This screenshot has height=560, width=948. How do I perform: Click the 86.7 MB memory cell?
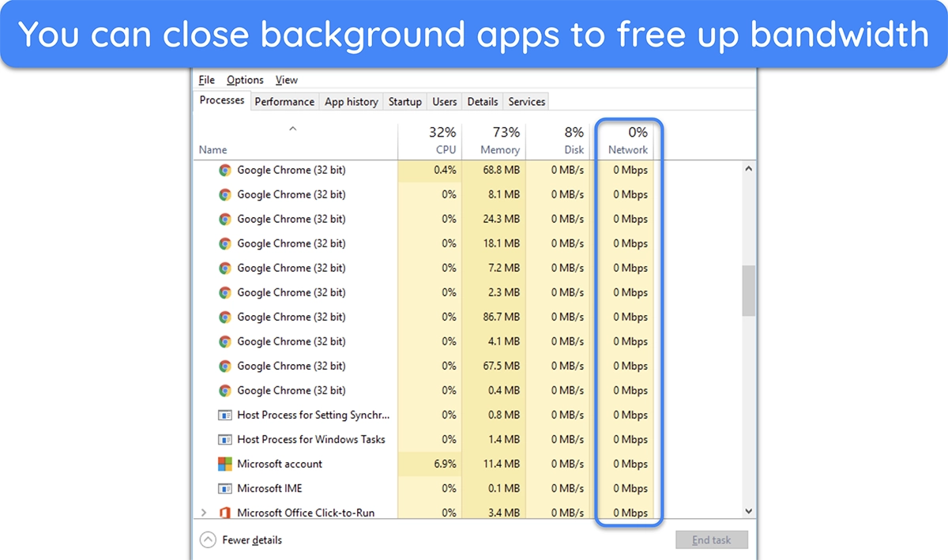[x=494, y=317]
